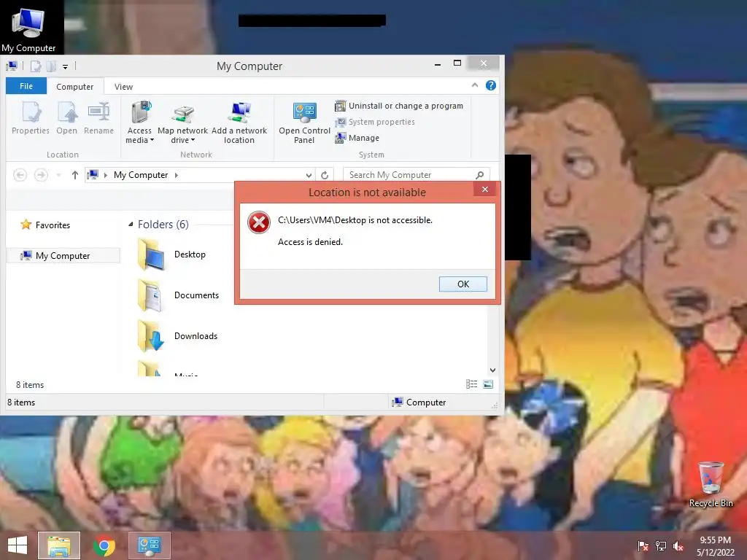Open the Map network drive dropdown
This screenshot has height=560, width=747.
click(x=182, y=122)
